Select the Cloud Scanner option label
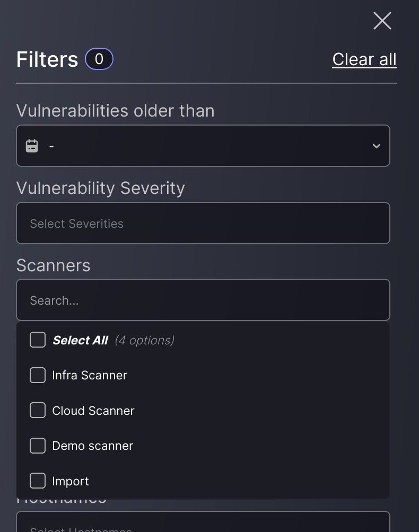 point(93,411)
